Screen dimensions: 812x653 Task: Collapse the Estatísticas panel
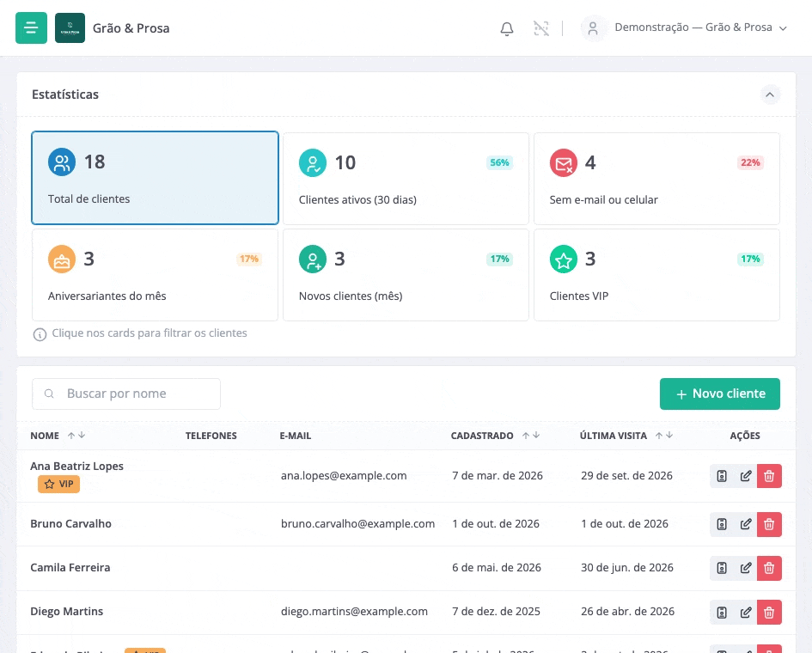click(770, 95)
